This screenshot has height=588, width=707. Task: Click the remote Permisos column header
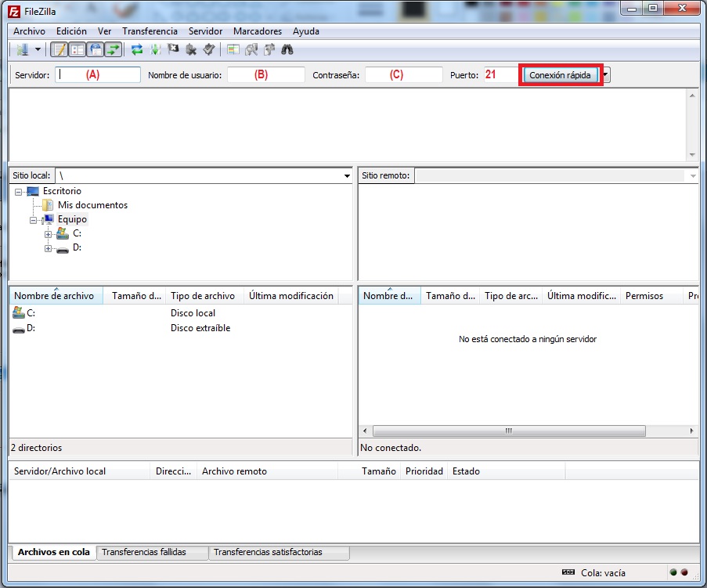coord(651,296)
